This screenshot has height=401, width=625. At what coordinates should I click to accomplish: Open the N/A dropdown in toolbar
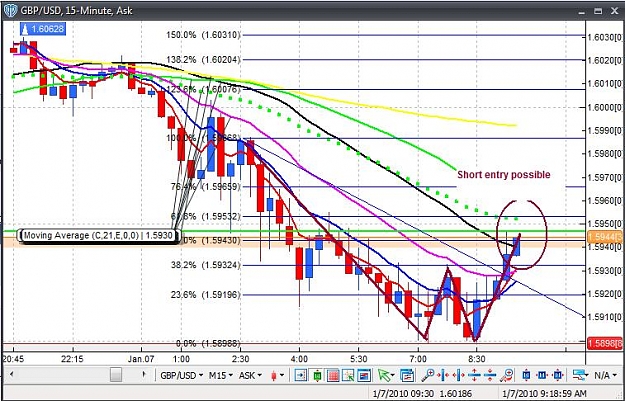(605, 375)
